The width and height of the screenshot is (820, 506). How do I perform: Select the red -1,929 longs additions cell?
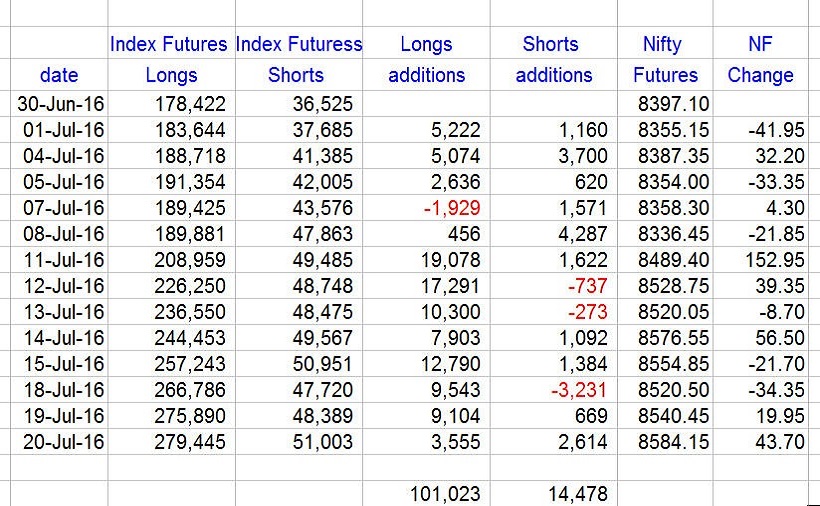(426, 208)
